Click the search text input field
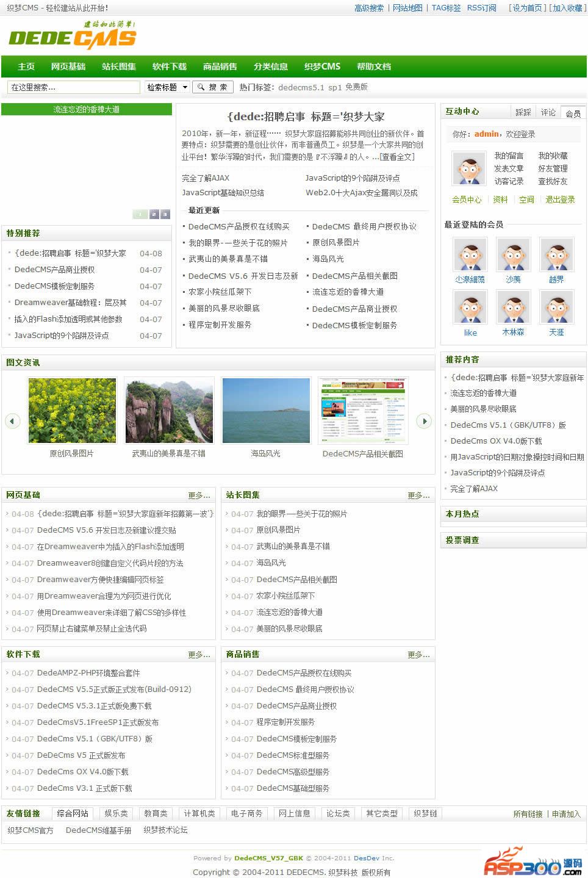 coord(73,87)
